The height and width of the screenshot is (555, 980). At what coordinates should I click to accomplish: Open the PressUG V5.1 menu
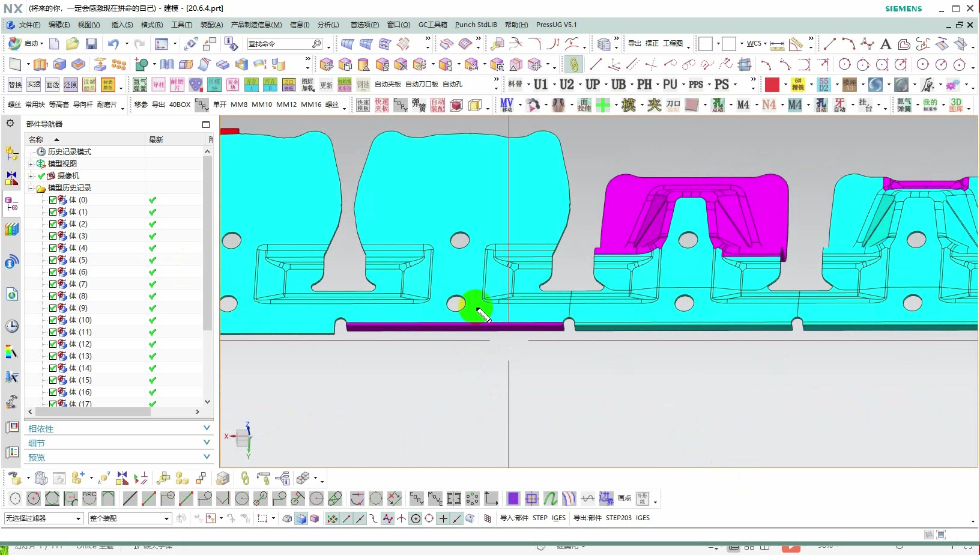pos(556,25)
